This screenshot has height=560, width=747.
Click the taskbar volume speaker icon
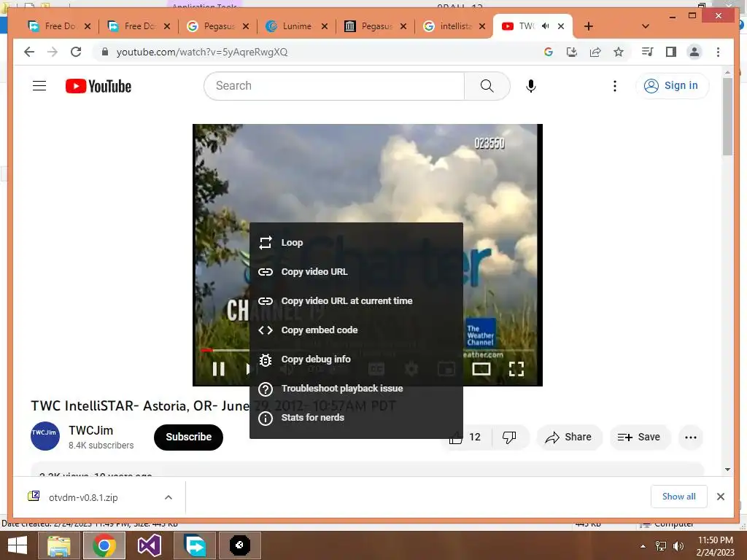pos(678,546)
